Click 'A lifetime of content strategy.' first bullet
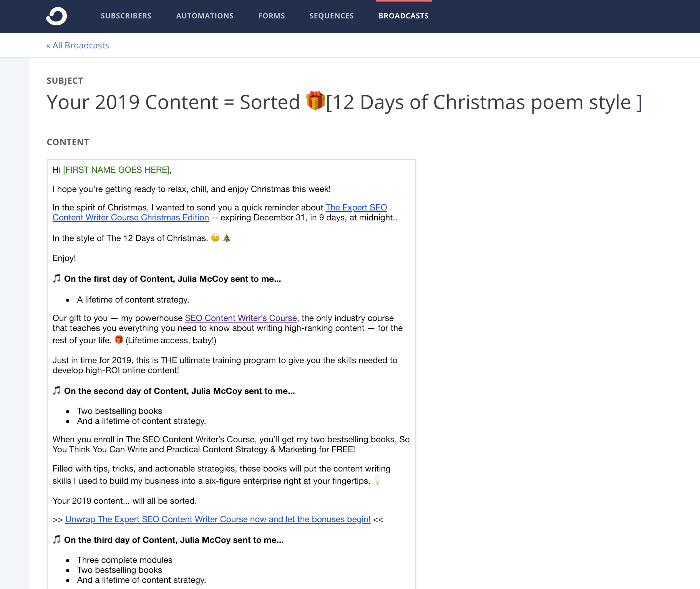This screenshot has height=589, width=700. pos(133,299)
